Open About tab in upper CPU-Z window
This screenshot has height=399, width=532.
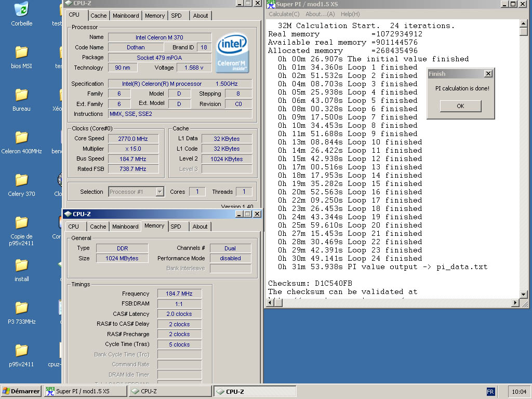(x=201, y=16)
